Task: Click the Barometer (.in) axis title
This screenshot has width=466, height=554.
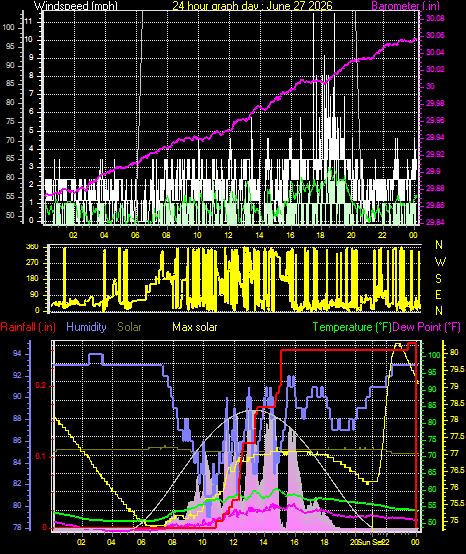Action: click(x=405, y=6)
